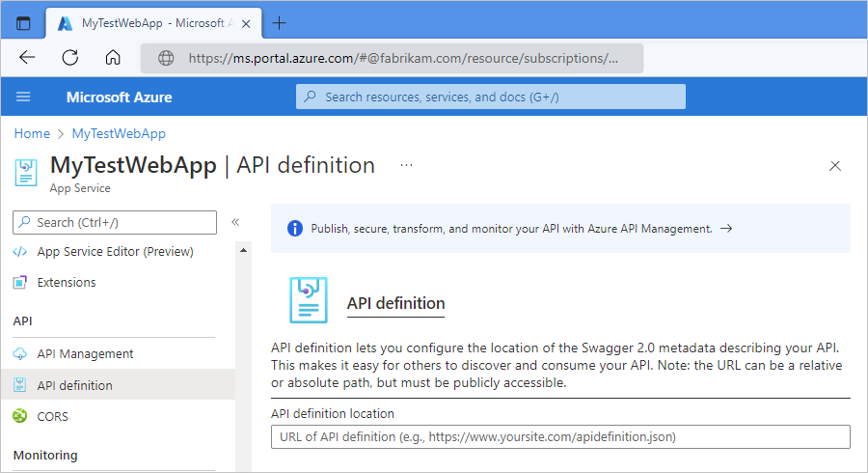
Task: Open the Extensions menu item
Action: pos(67,283)
